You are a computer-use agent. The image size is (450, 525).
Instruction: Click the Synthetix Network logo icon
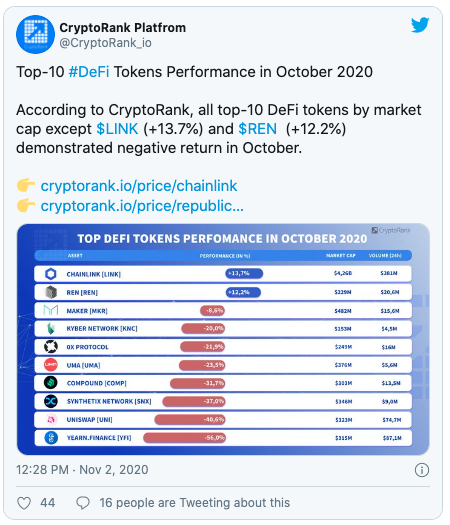[51, 401]
